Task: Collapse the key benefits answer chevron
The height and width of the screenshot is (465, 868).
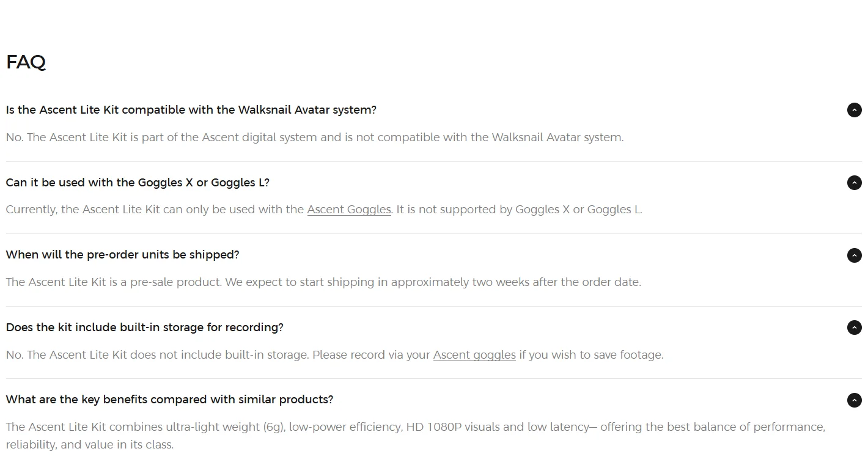Action: [x=854, y=400]
